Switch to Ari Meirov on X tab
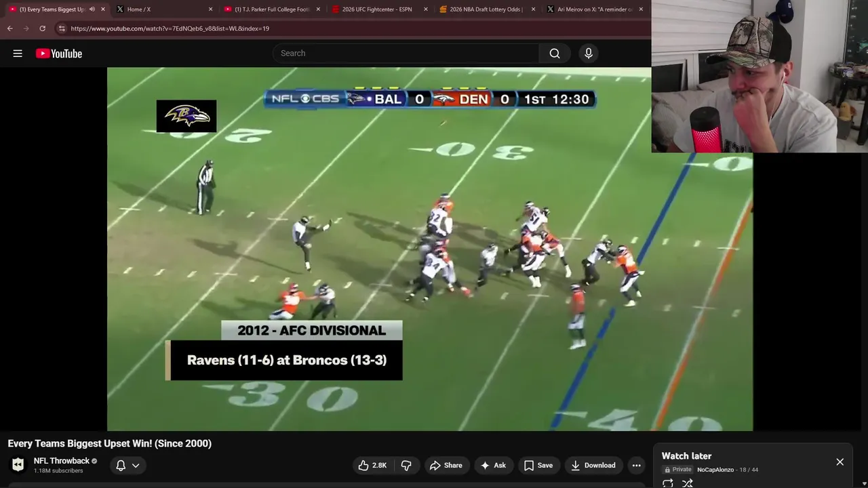Screen dimensions: 868x488 (595, 9)
